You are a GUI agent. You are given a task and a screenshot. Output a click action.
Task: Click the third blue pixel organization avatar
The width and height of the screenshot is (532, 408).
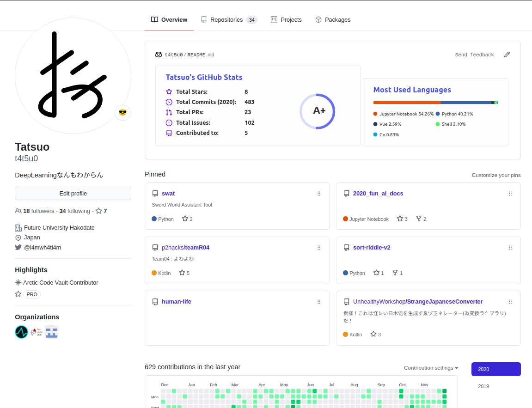[x=52, y=332]
